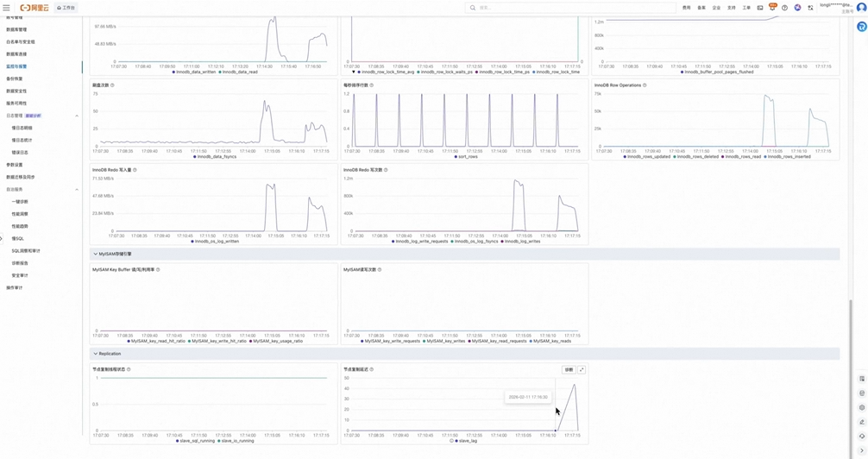This screenshot has width=868, height=459.
Task: Collapse the log management sidebar group
Action: (x=77, y=116)
